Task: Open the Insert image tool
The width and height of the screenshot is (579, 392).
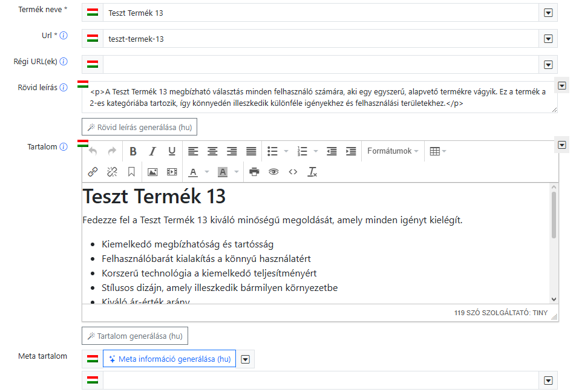Action: point(152,172)
